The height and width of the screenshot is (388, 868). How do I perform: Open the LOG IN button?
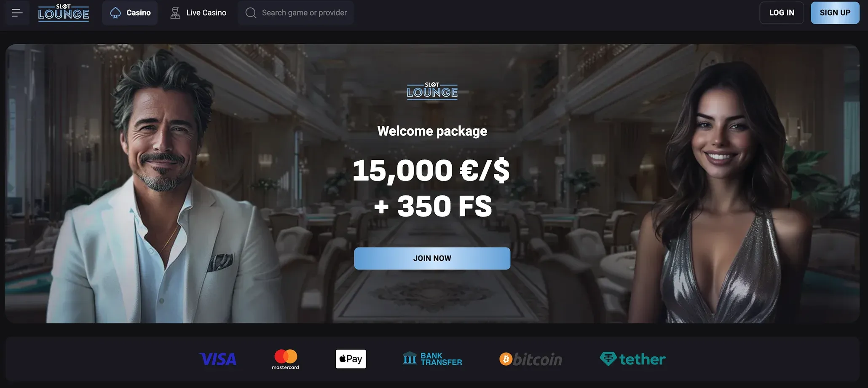pos(782,13)
